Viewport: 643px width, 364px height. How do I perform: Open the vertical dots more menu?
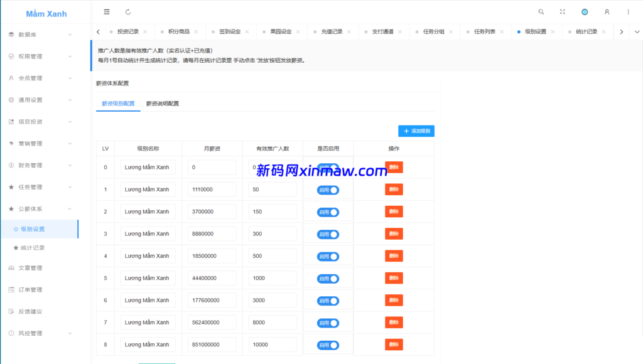[x=628, y=12]
